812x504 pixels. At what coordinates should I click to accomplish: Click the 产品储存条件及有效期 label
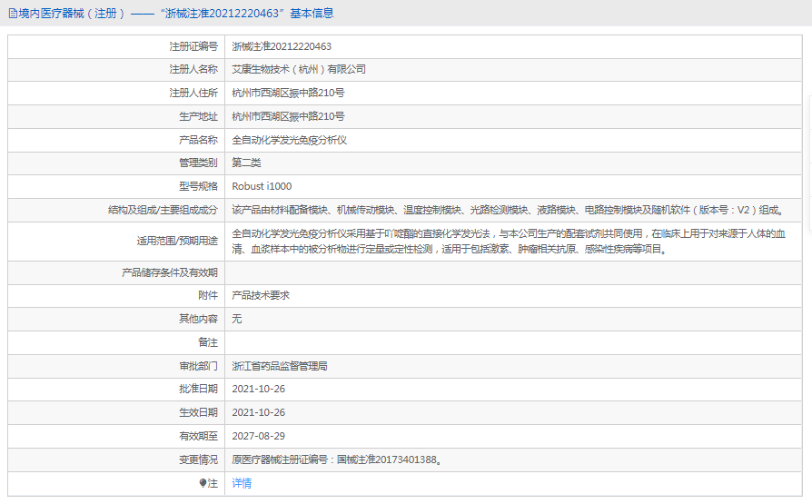(170, 273)
